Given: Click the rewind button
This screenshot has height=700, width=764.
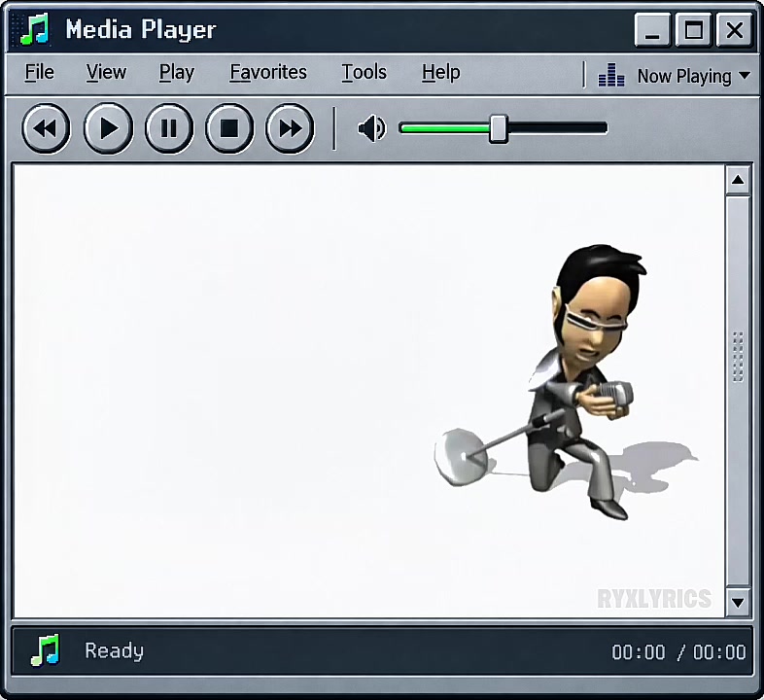Looking at the screenshot, I should coord(46,128).
